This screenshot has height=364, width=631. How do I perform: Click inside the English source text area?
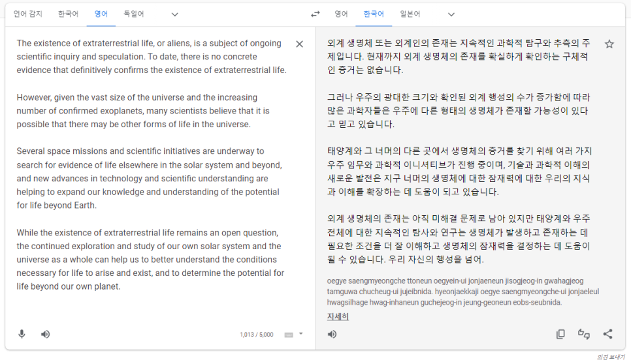[x=152, y=165]
